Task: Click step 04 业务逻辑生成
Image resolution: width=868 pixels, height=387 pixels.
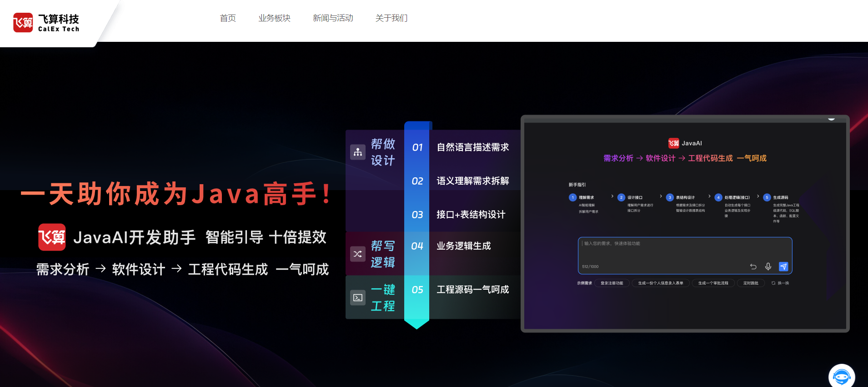Action: click(451, 246)
